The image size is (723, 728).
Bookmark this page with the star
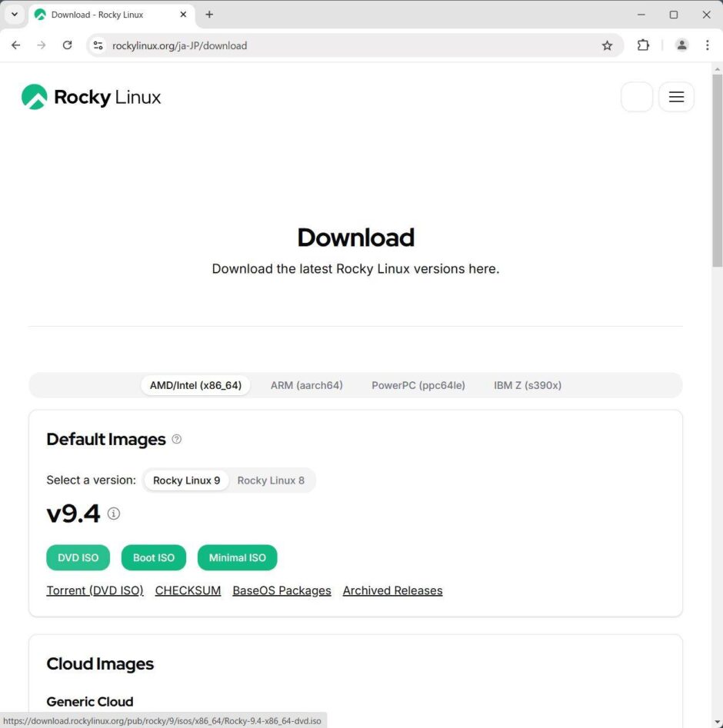click(x=607, y=45)
